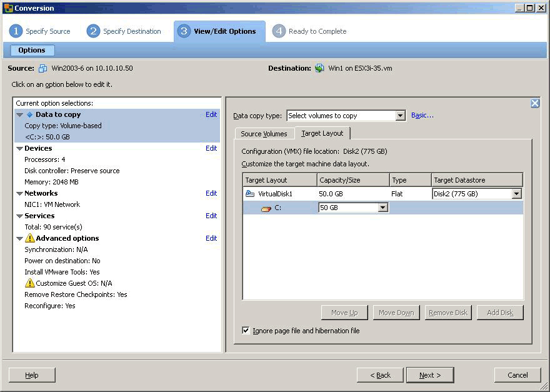The image size is (550, 392).
Task: Click the step 3 circle icon
Action: [184, 31]
